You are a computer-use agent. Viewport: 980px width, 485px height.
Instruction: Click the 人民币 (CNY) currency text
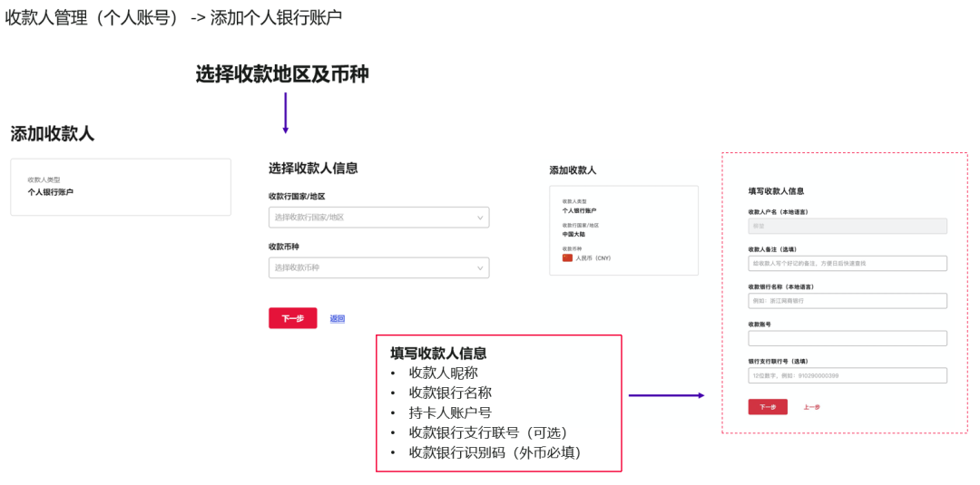[593, 257]
